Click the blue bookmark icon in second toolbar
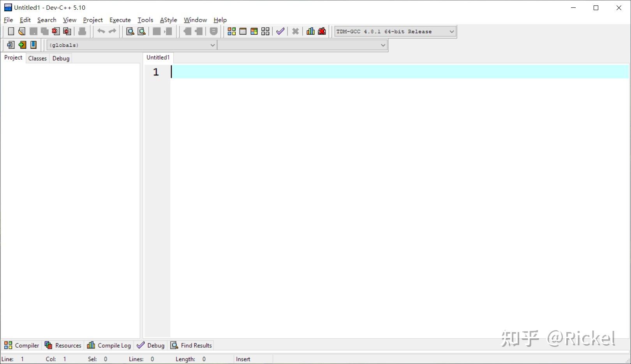 33,45
